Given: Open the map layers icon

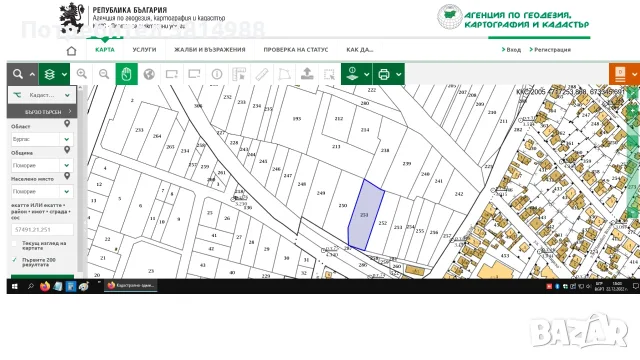Looking at the screenshot, I should [49, 74].
